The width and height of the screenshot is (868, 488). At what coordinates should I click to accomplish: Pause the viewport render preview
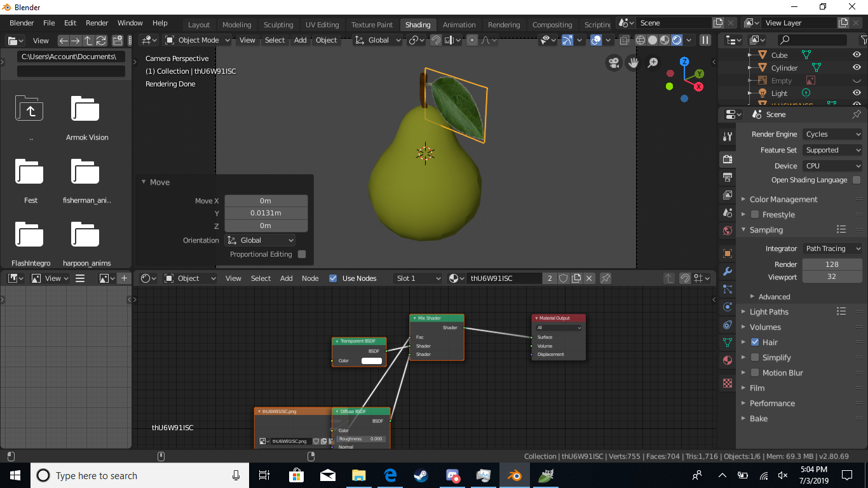coord(705,40)
